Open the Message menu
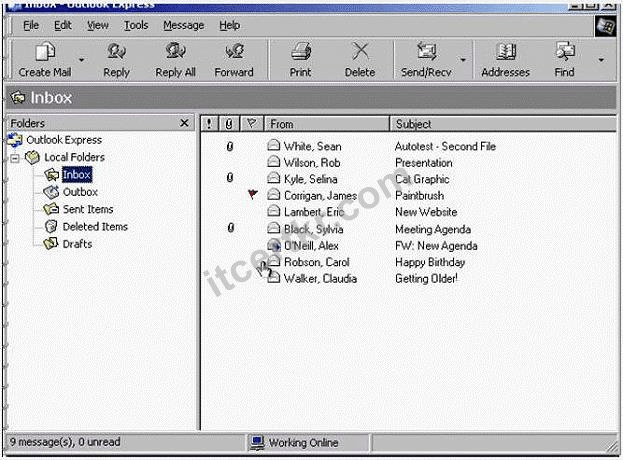Screen dimensions: 623x460 (x=184, y=25)
